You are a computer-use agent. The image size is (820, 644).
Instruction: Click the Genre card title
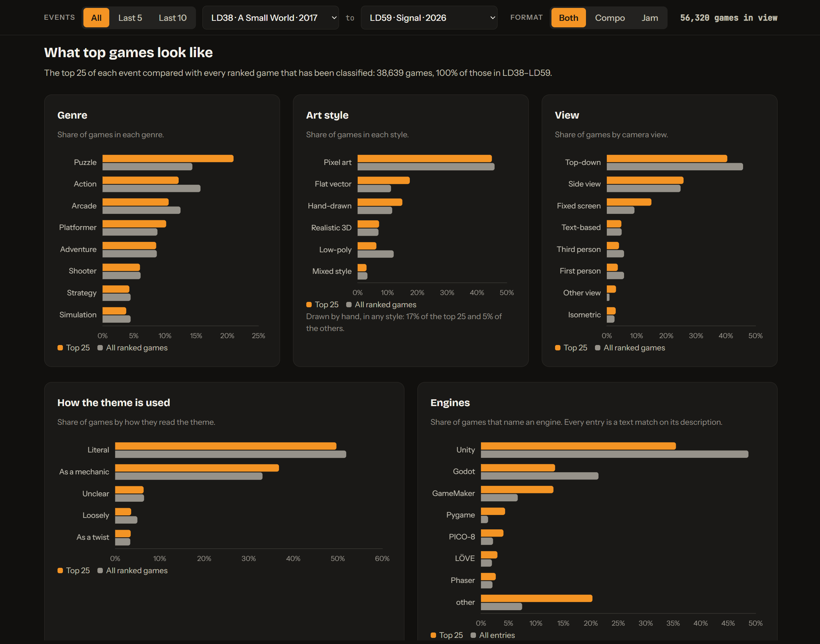pos(72,115)
